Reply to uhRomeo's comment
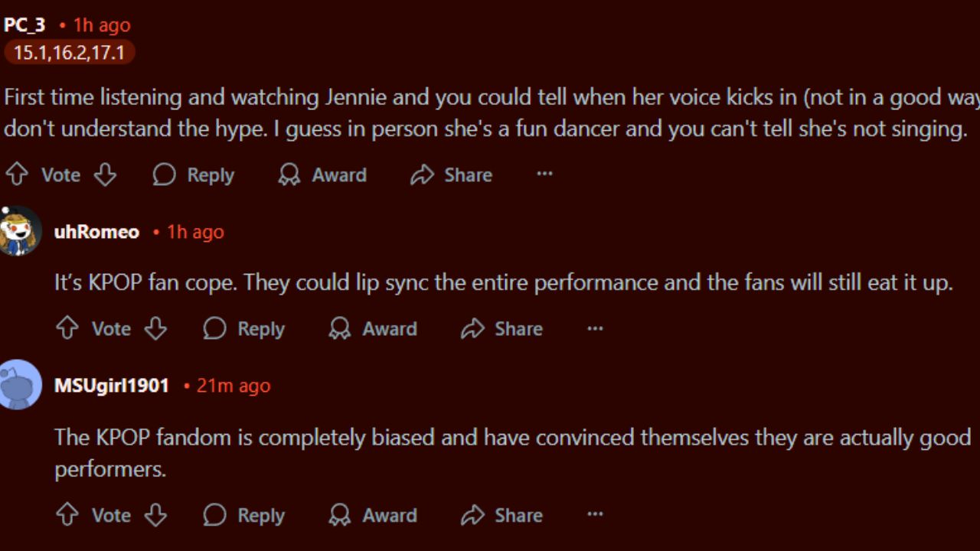980x551 pixels. tap(243, 329)
